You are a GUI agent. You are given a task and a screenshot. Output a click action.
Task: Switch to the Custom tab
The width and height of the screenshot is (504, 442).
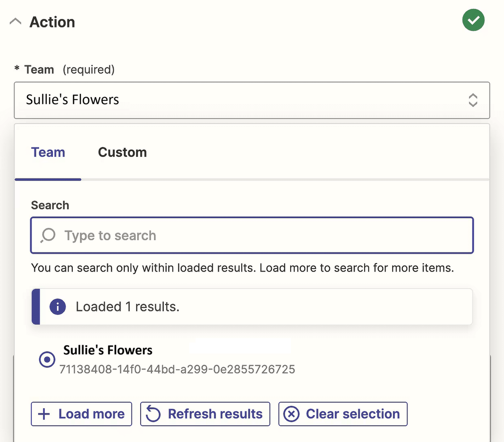[122, 153]
